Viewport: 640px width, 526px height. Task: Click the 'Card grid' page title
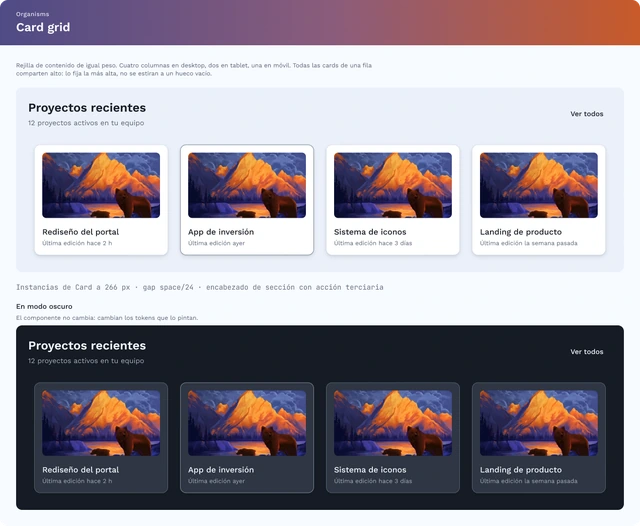tap(43, 27)
